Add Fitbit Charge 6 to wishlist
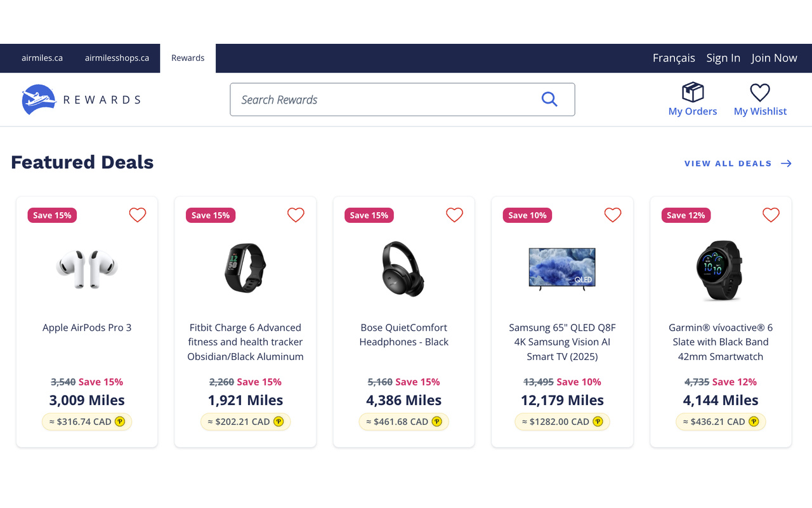This screenshot has width=812, height=508. coord(296,215)
